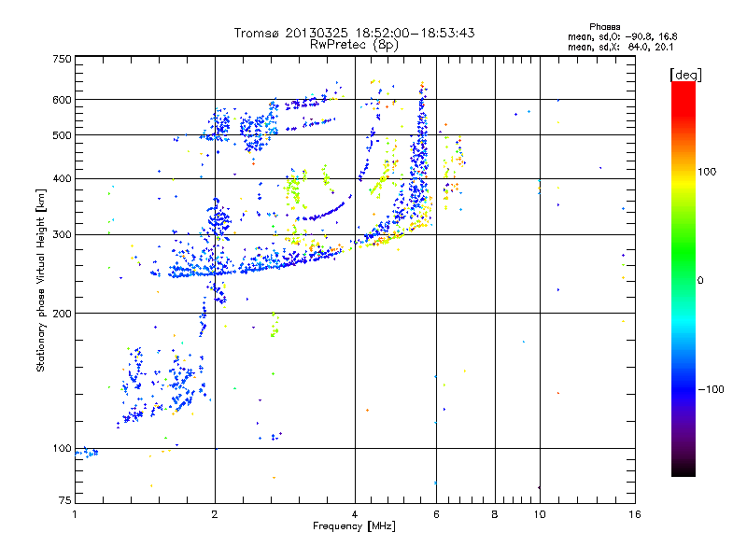The image size is (747, 560).
Task: Click the colorbar tick label '-100'
Action: tap(712, 389)
